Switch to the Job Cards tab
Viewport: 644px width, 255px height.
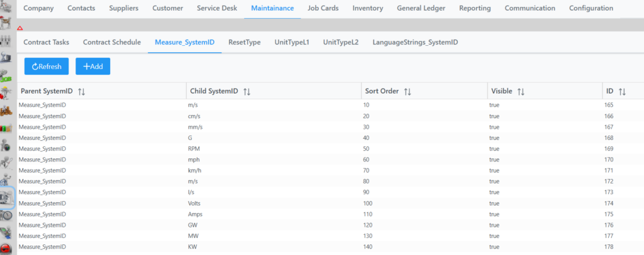(x=323, y=9)
